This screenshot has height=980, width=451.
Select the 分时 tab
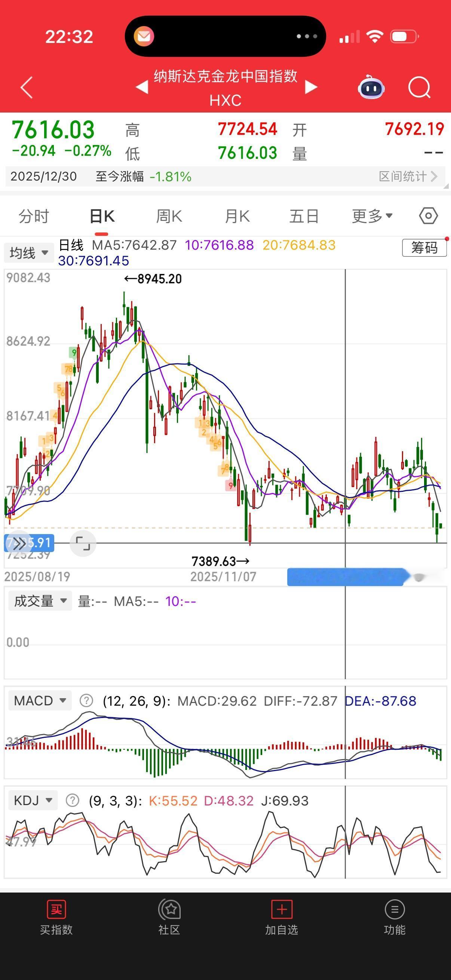tap(34, 216)
